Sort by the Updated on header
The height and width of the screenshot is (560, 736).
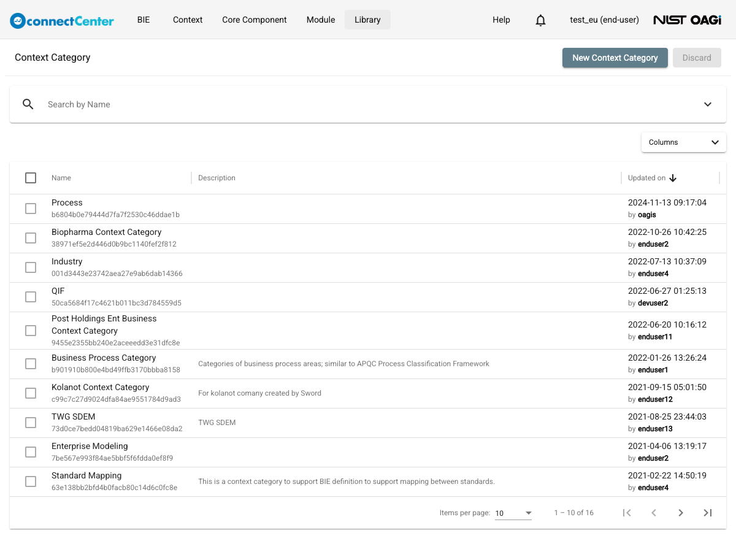point(646,178)
